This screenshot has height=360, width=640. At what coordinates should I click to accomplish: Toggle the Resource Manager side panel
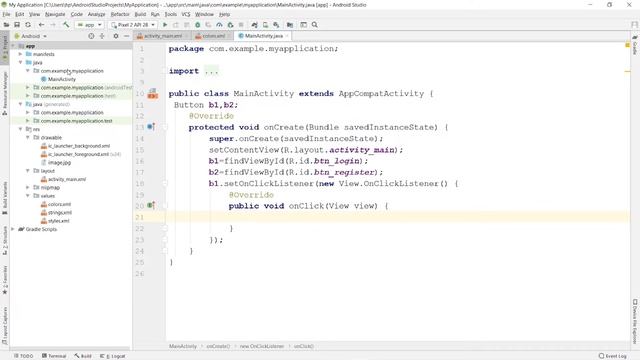click(5, 93)
